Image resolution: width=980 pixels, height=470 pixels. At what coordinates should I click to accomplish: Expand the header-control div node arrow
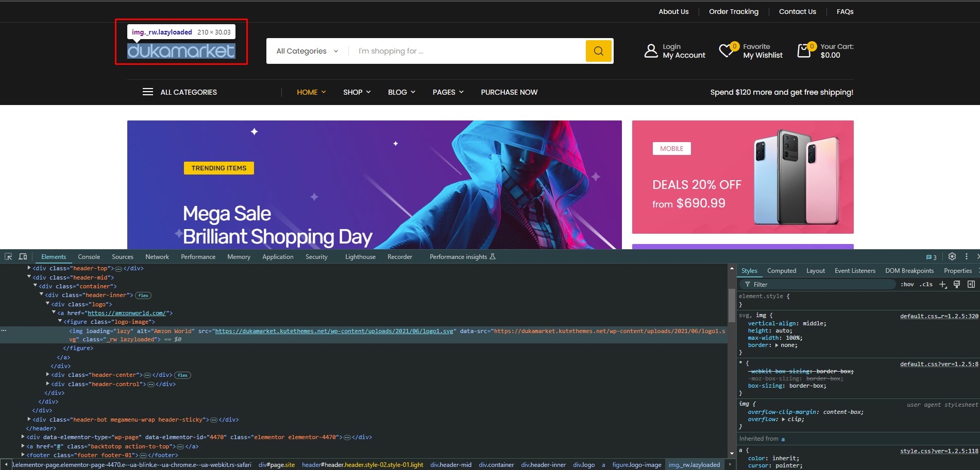click(x=47, y=384)
